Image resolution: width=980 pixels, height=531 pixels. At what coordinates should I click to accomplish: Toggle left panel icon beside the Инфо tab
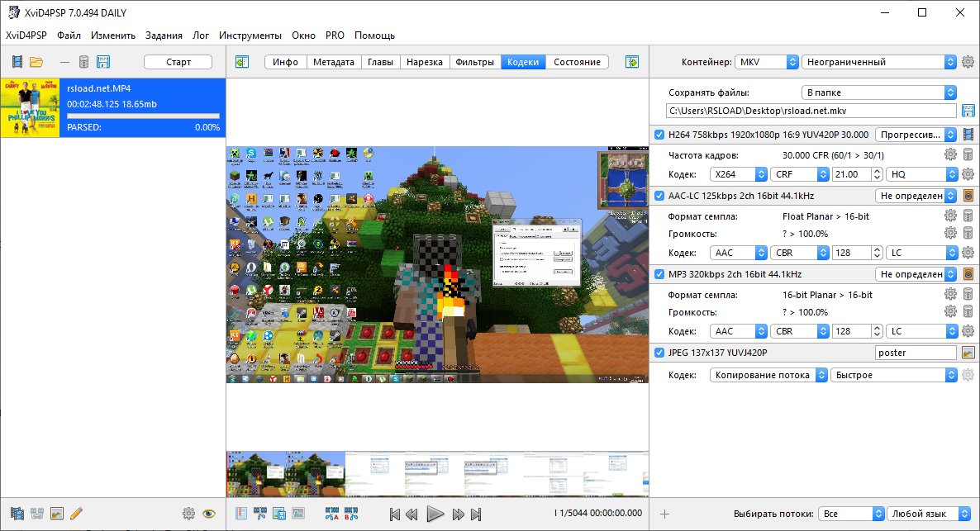(x=242, y=62)
